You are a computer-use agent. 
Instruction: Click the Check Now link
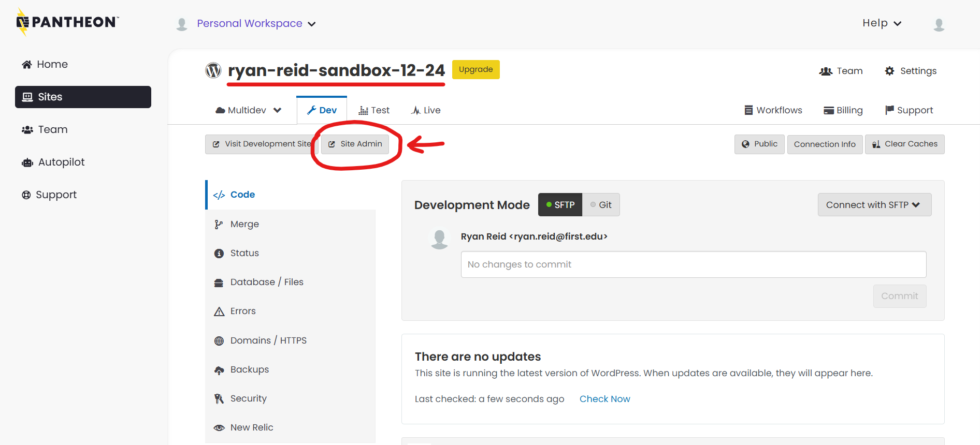pyautogui.click(x=604, y=399)
